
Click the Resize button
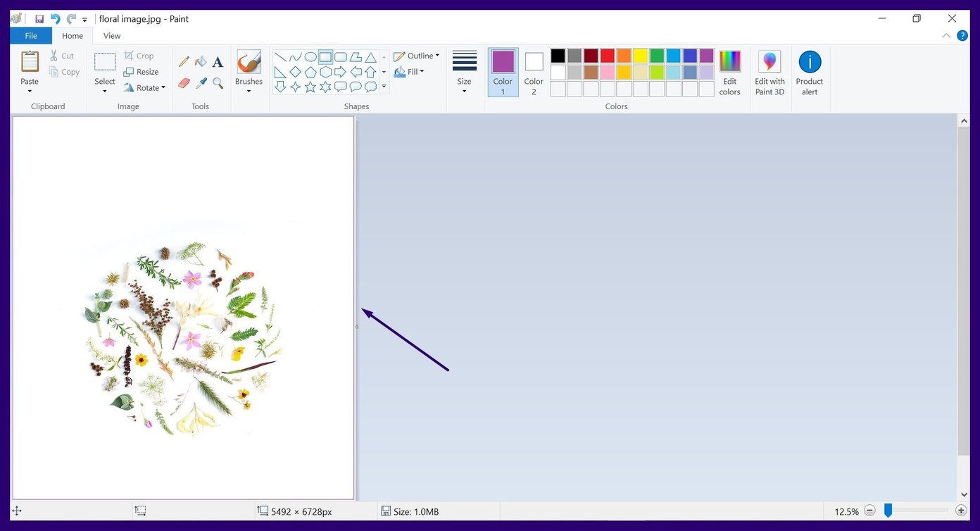pos(143,71)
